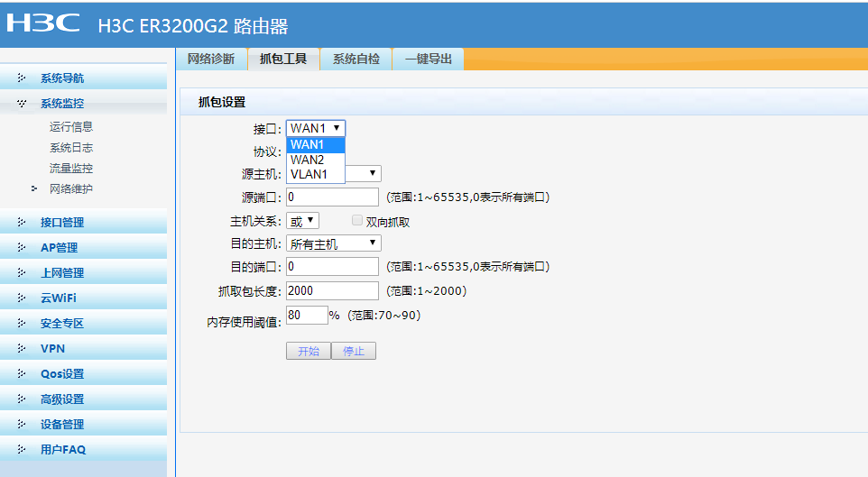Open 系统监控 menu section

(x=83, y=103)
